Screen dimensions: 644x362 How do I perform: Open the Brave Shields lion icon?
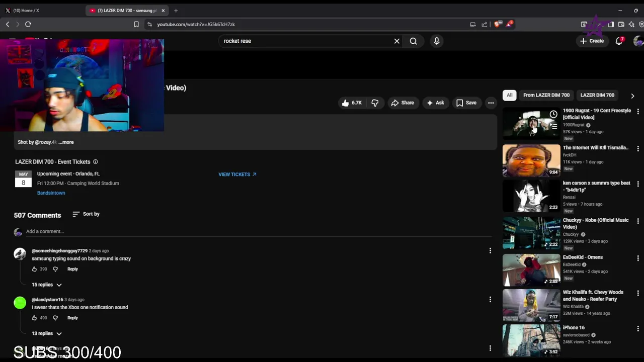click(498, 24)
